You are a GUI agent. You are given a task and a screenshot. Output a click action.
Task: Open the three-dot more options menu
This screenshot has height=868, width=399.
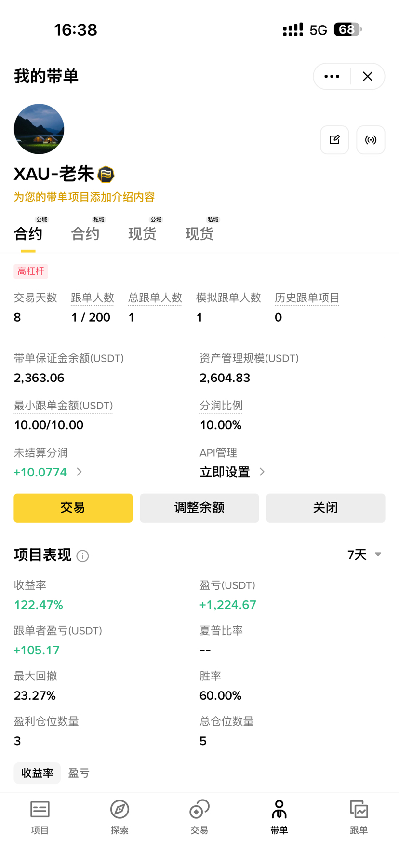332,76
